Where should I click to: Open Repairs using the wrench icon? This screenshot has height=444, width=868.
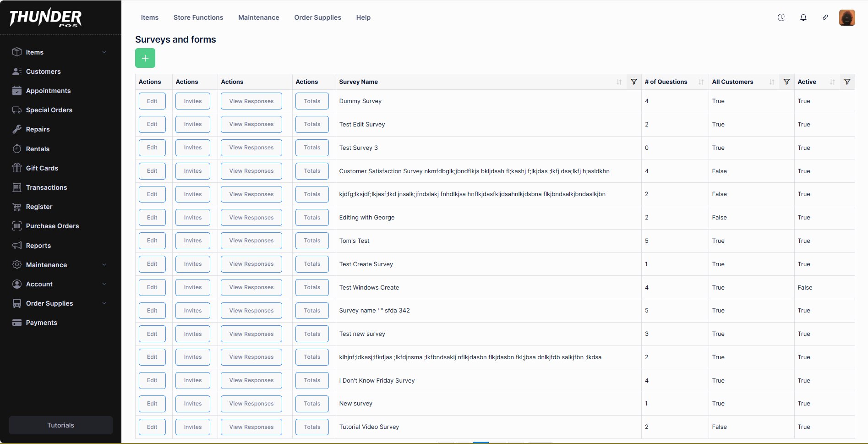click(x=16, y=129)
